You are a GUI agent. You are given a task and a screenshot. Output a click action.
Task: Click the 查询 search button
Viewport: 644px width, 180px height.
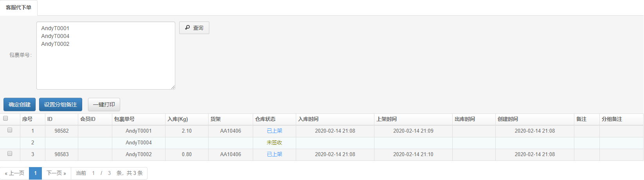(x=194, y=28)
